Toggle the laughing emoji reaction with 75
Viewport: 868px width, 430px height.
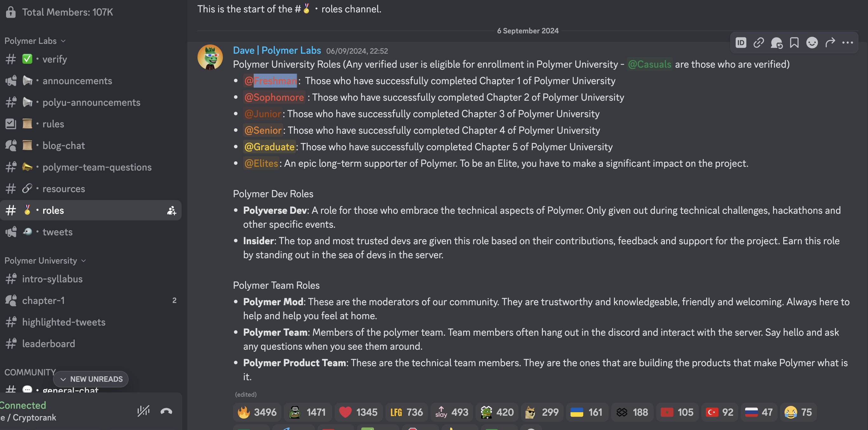798,412
